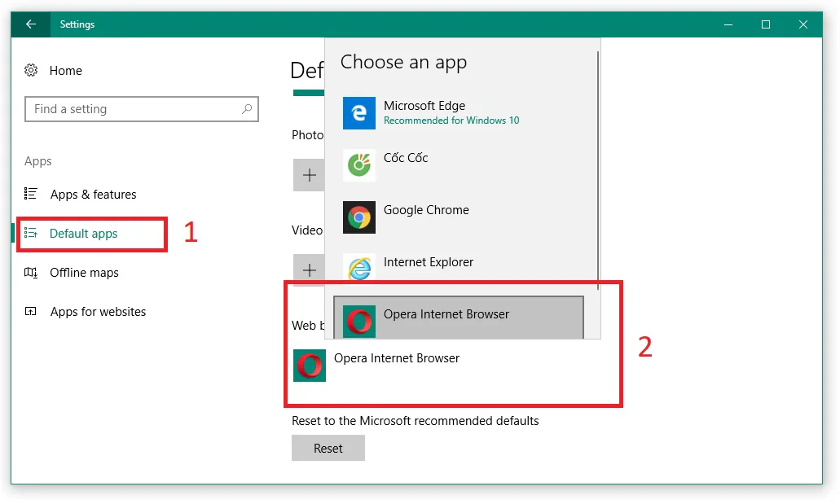This screenshot has width=840, height=504.
Task: Pick the Google Chrome icon
Action: click(359, 217)
